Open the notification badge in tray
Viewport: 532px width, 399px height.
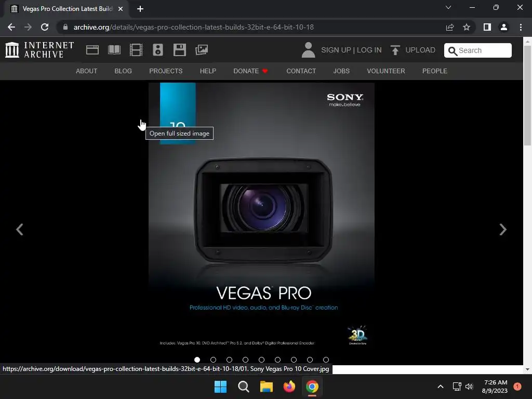517,387
